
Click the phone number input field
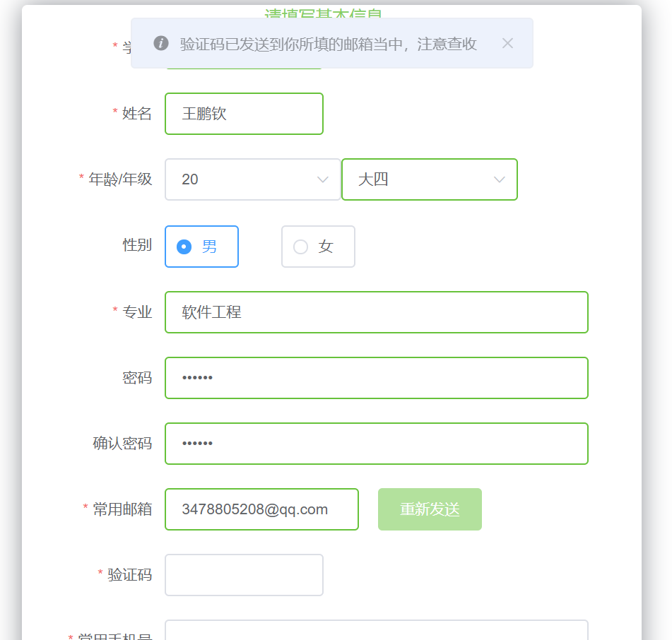[x=376, y=631]
